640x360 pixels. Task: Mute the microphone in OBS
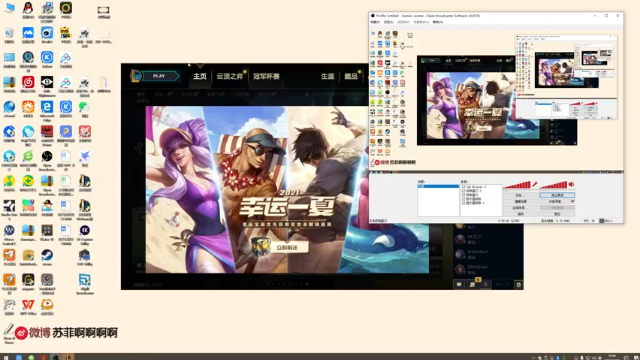tap(535, 184)
